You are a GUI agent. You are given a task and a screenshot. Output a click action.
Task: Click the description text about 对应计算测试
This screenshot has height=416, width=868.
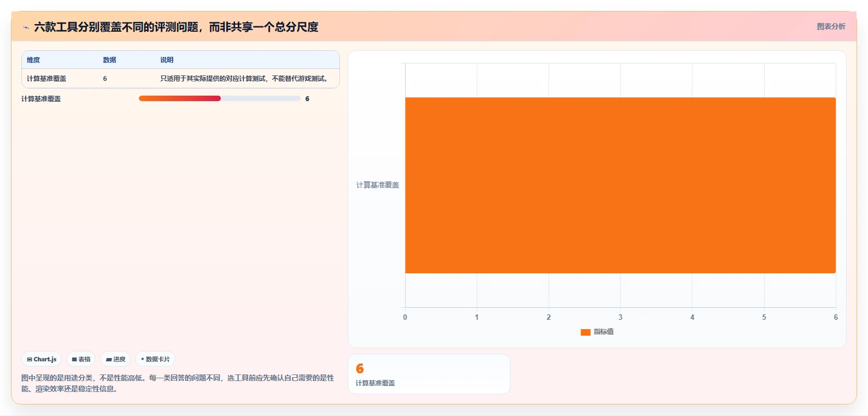(244, 79)
